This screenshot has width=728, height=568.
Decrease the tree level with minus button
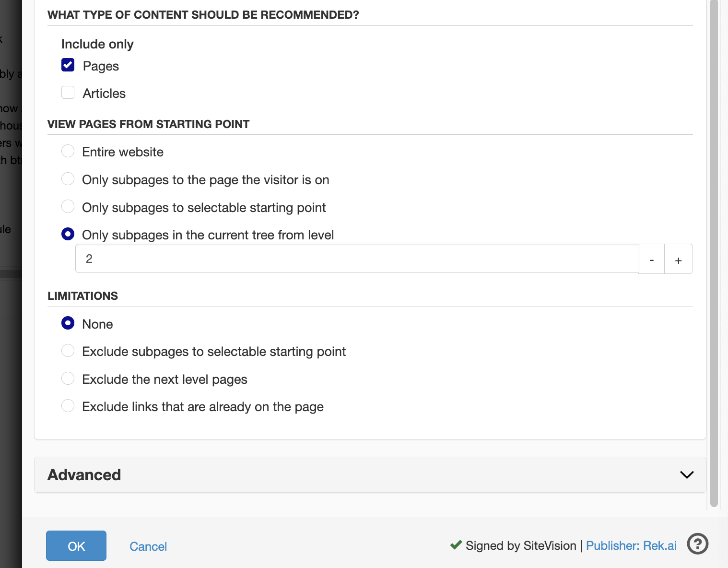[651, 260]
